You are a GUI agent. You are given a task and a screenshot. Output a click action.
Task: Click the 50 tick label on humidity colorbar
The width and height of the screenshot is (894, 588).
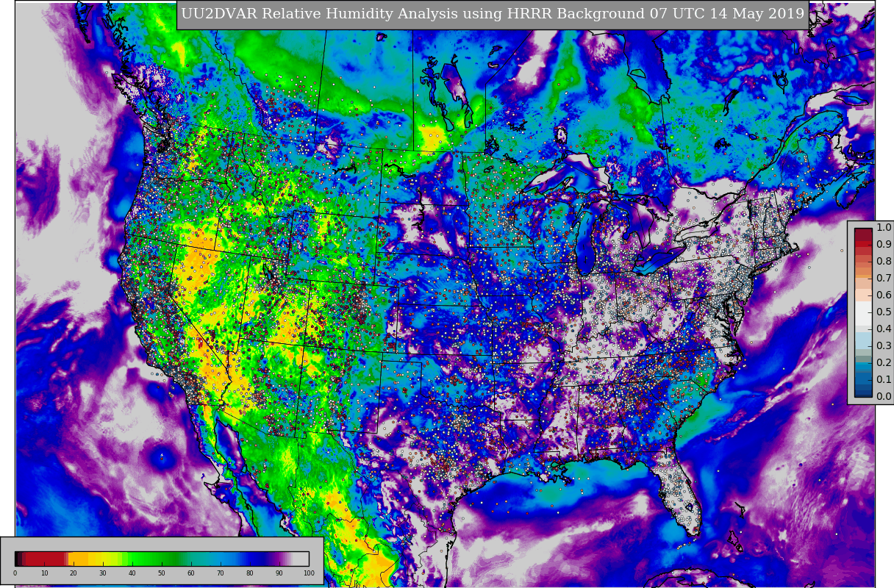tap(162, 573)
